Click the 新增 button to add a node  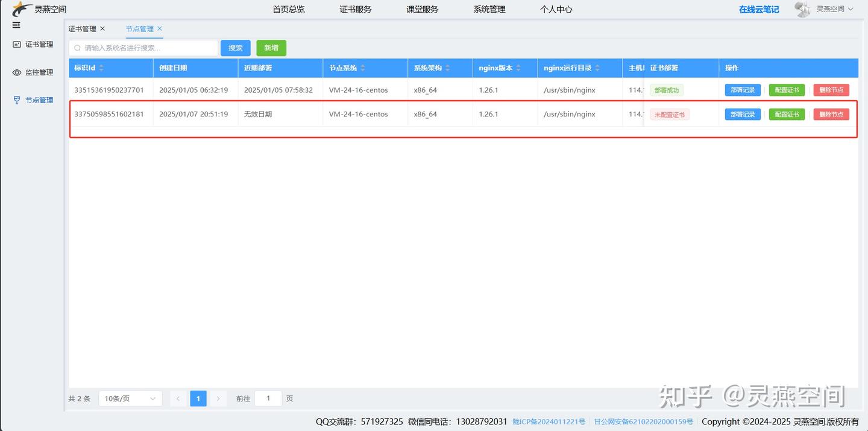pyautogui.click(x=271, y=48)
